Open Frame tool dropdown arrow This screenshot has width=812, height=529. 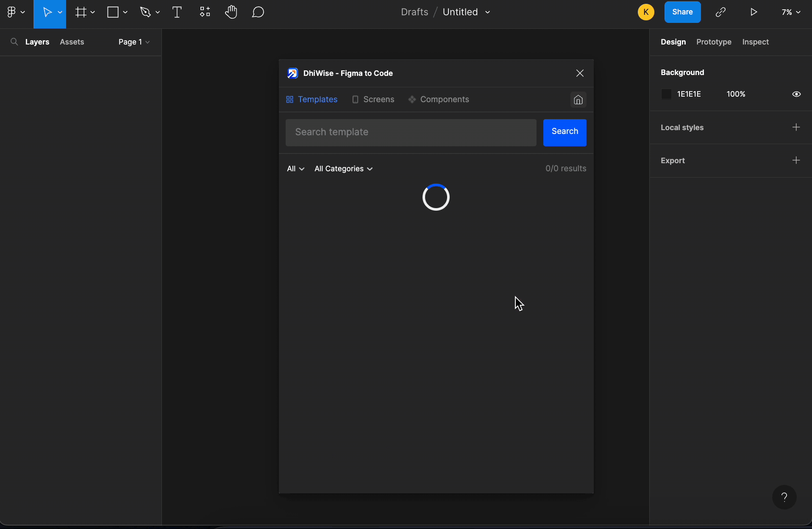tap(93, 12)
